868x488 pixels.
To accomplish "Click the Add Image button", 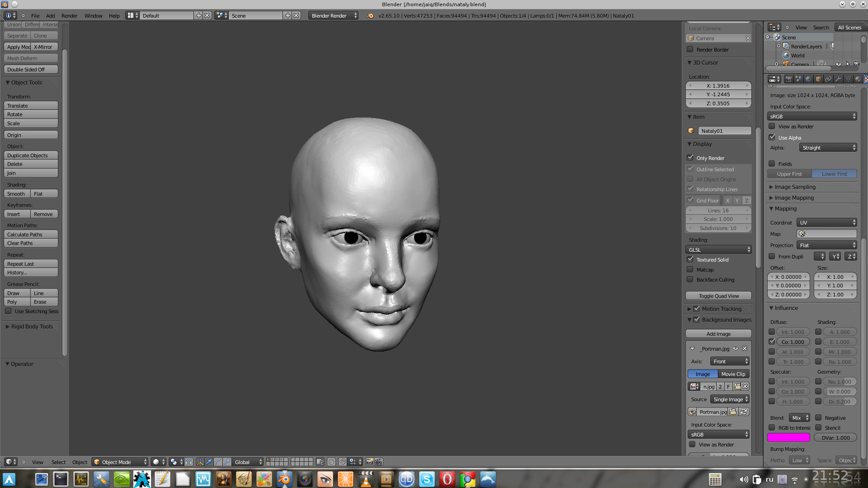I will pyautogui.click(x=718, y=334).
